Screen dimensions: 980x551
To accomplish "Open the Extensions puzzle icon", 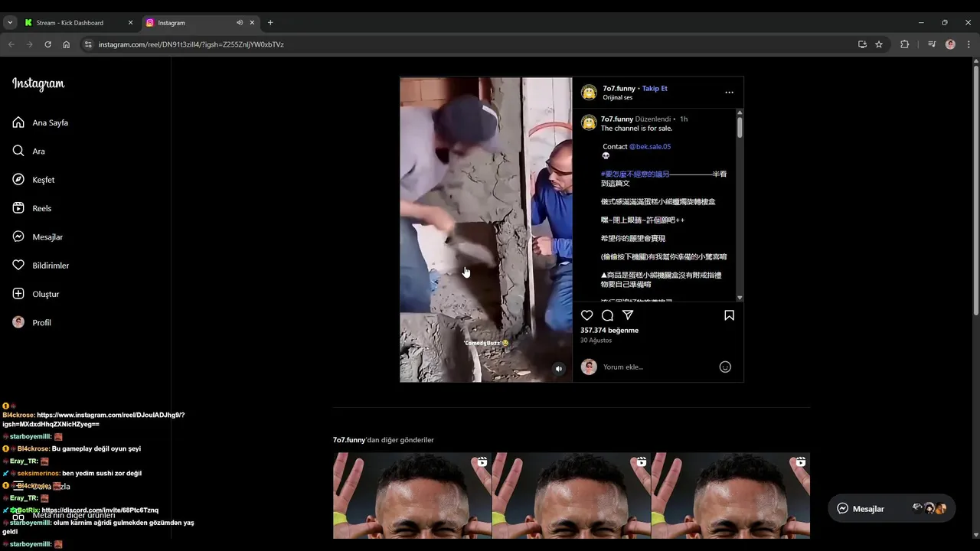I will (904, 44).
